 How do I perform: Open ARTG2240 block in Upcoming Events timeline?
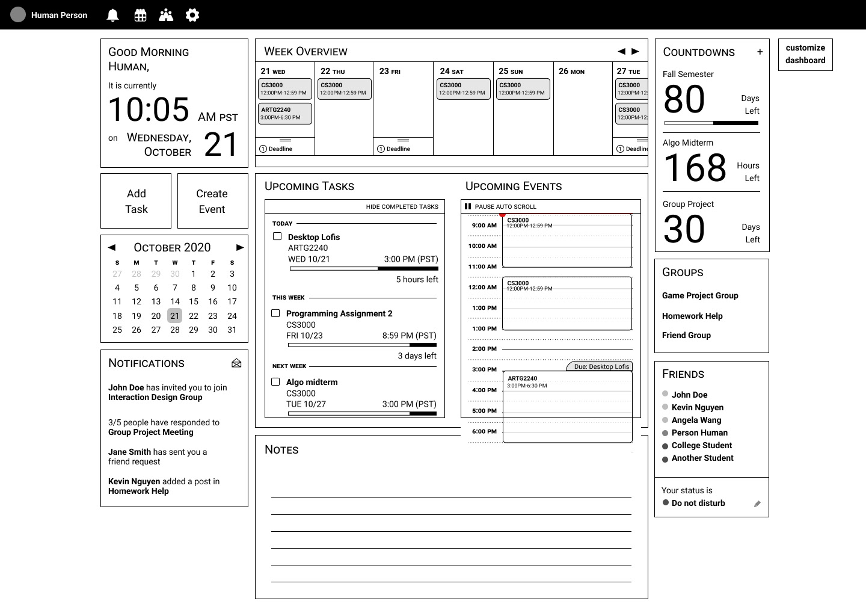pyautogui.click(x=568, y=407)
